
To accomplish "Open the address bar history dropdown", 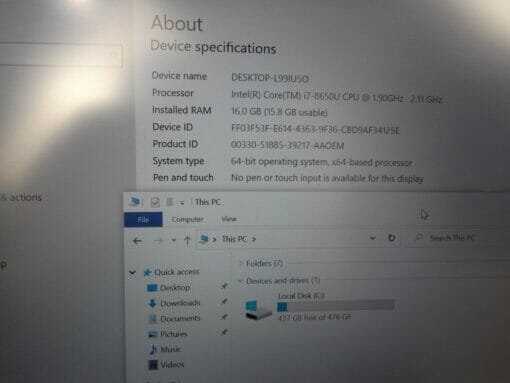I will 373,238.
